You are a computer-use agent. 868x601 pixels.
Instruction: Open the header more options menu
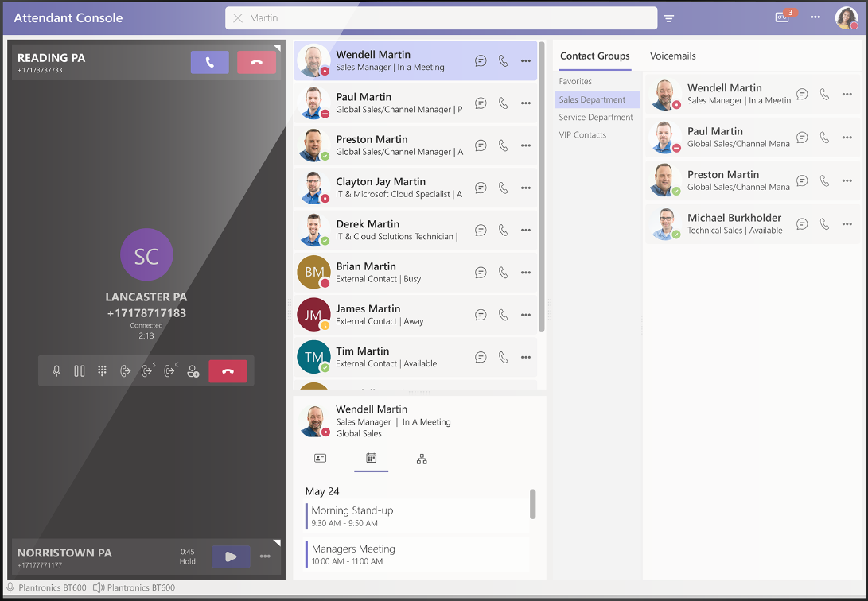[x=815, y=17]
